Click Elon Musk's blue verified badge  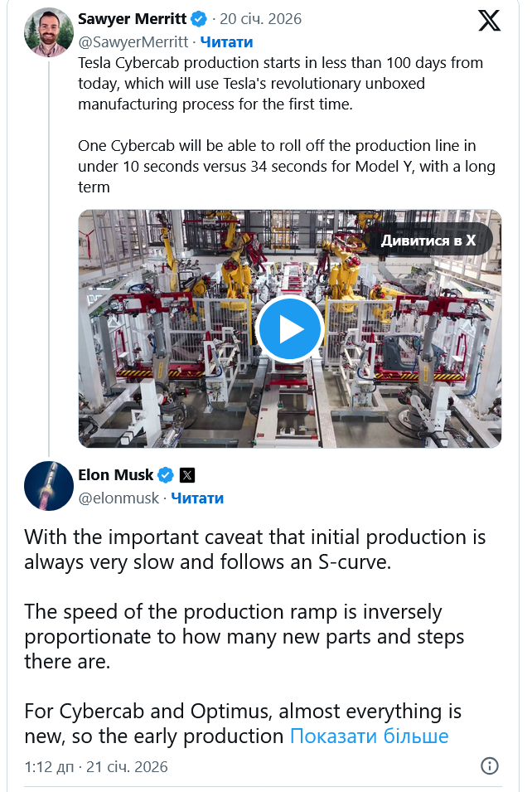(x=166, y=475)
